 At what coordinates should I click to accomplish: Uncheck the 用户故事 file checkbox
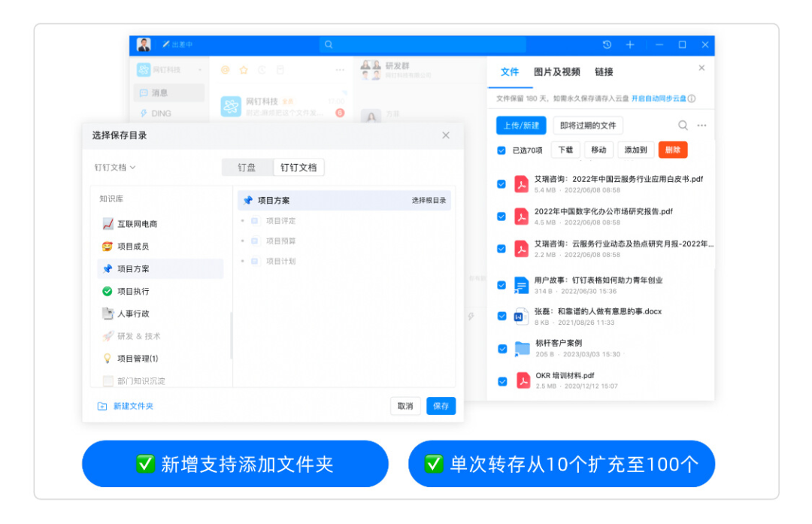tap(501, 285)
